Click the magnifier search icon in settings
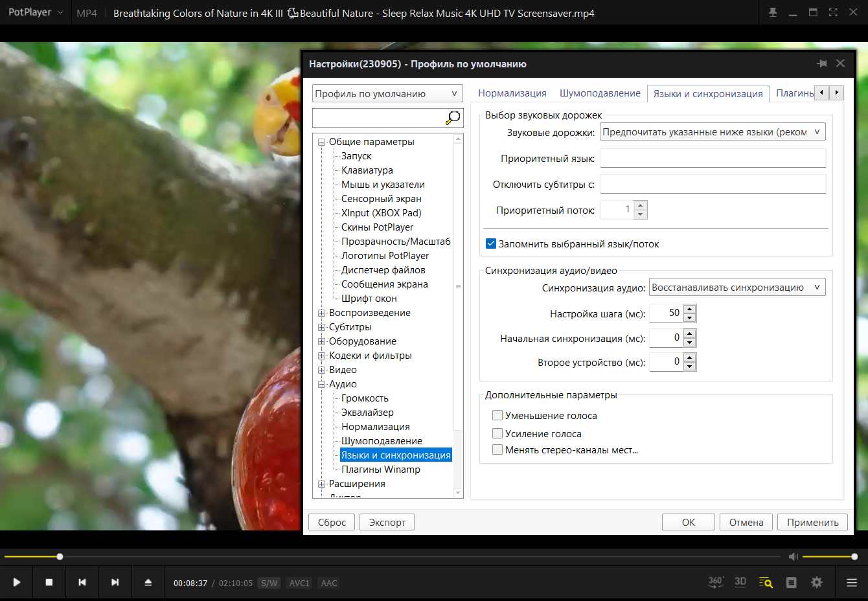Screen dimensions: 868x601 click(x=453, y=117)
